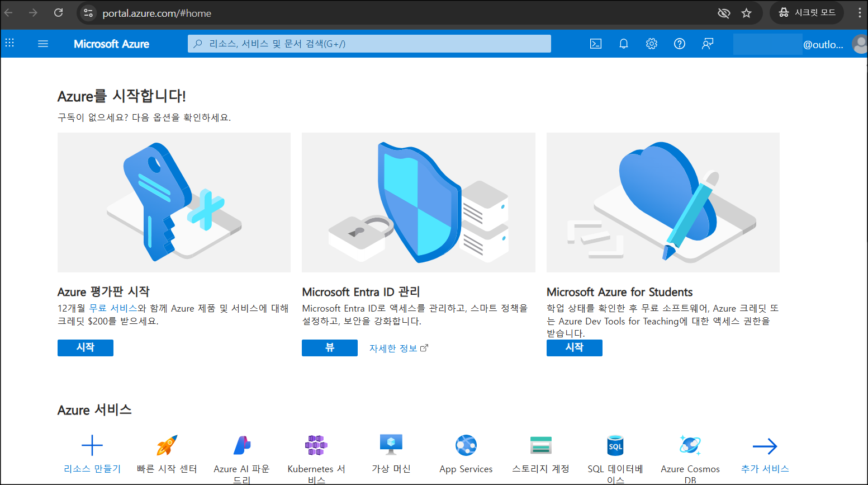868x485 pixels.
Task: Open the 스토리지 계정 icon
Action: (x=541, y=446)
